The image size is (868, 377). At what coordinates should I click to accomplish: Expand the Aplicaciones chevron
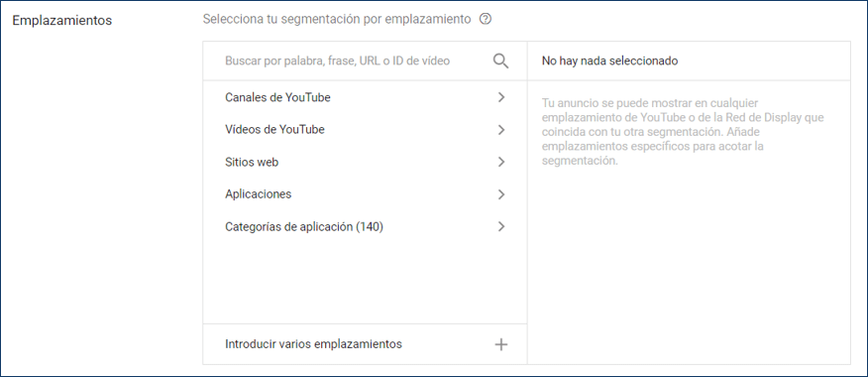[501, 194]
